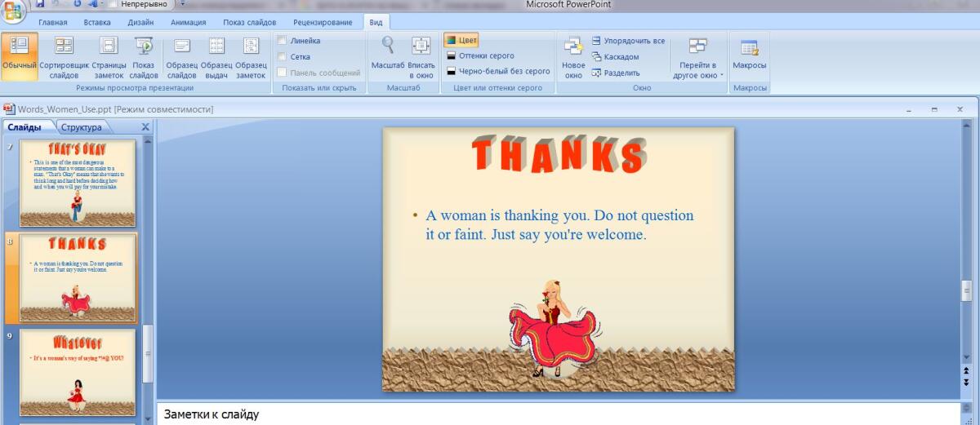Click the Каскадом cascade windows button
Image resolution: width=980 pixels, height=425 pixels.
[615, 56]
